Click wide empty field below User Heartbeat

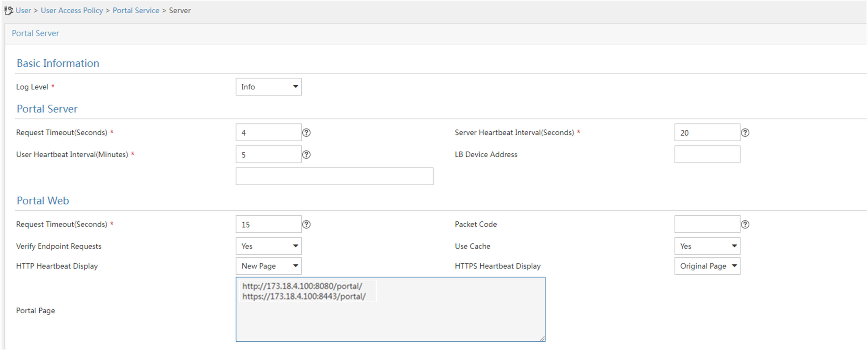tap(334, 176)
